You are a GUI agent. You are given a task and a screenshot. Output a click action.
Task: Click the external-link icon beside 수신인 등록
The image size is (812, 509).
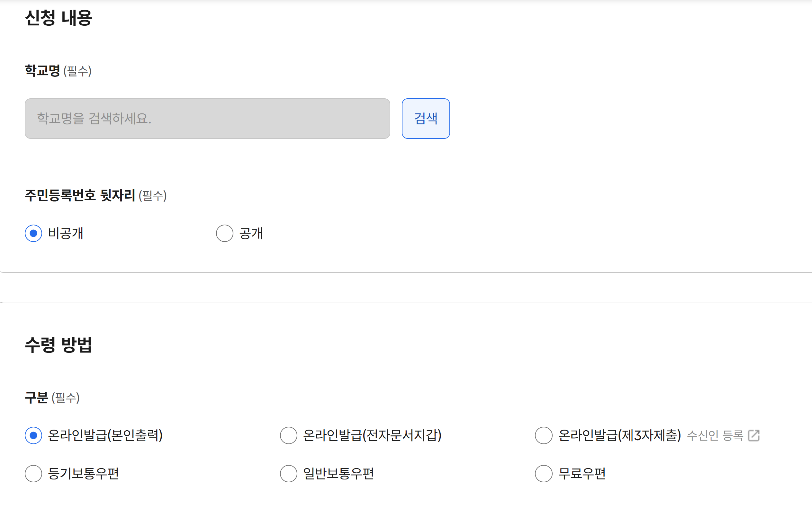(754, 435)
